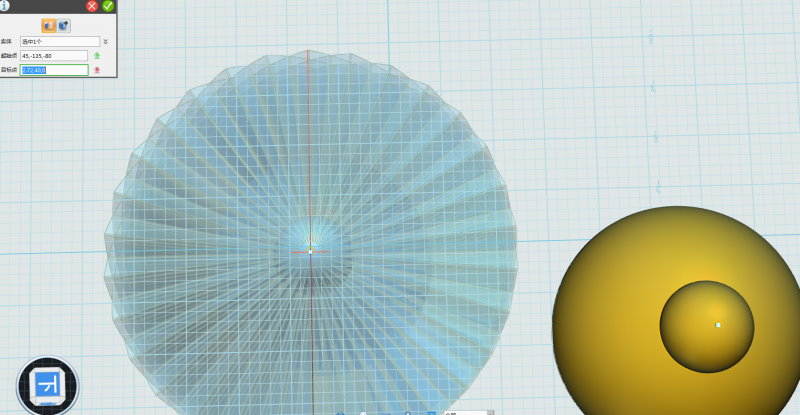Select the small inner yellow sphere
Screen dimensions: 800x415
707,327
